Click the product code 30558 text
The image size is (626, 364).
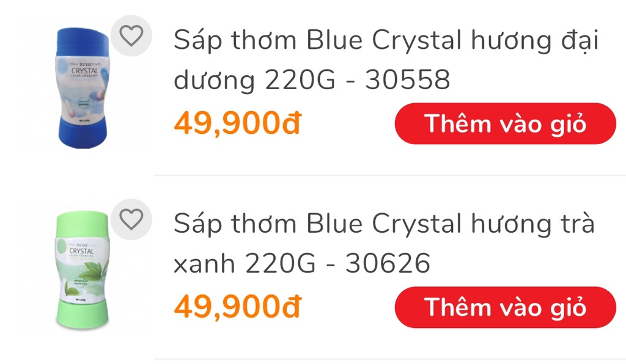[408, 79]
